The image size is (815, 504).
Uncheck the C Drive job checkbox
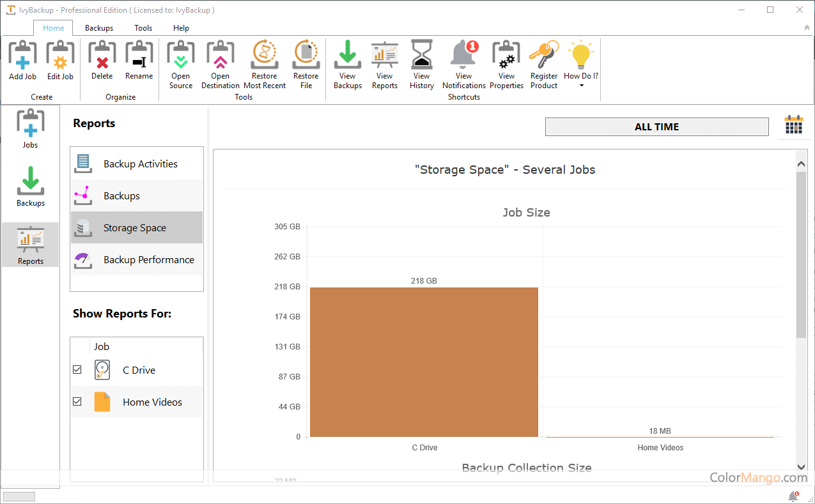pyautogui.click(x=77, y=370)
